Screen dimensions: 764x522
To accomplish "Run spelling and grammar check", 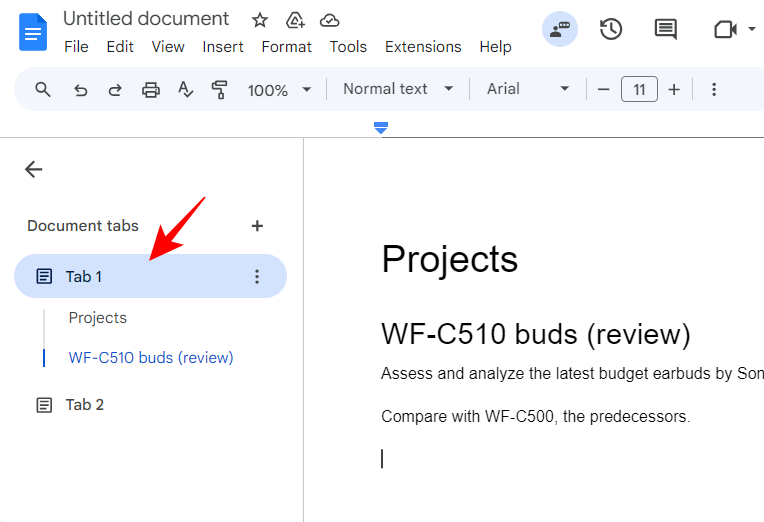I will click(185, 90).
